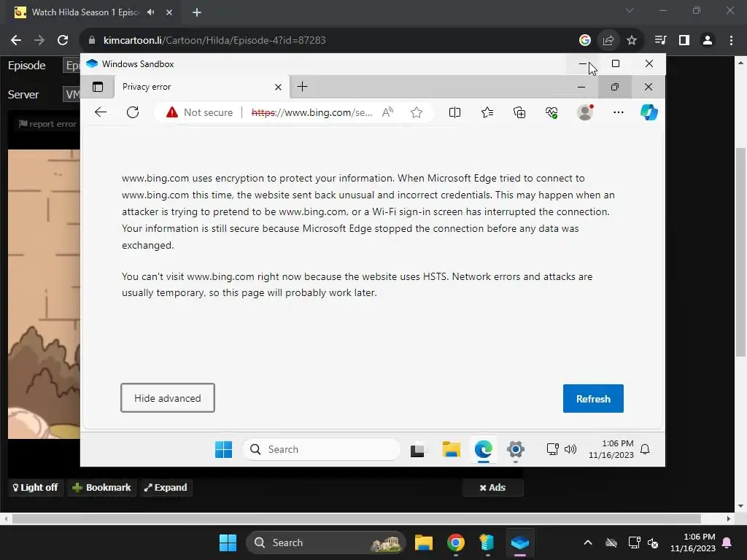Open the Episode dropdown
747x560 pixels.
(x=71, y=65)
